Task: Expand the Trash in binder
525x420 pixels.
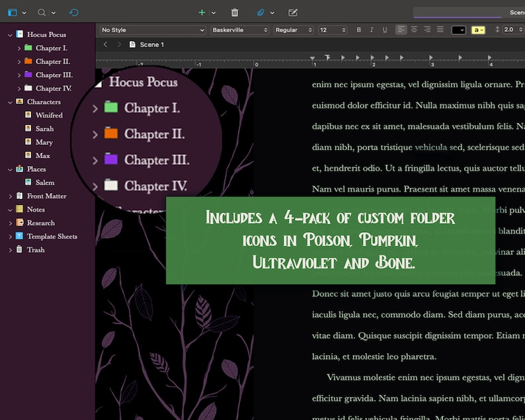Action: click(x=10, y=250)
